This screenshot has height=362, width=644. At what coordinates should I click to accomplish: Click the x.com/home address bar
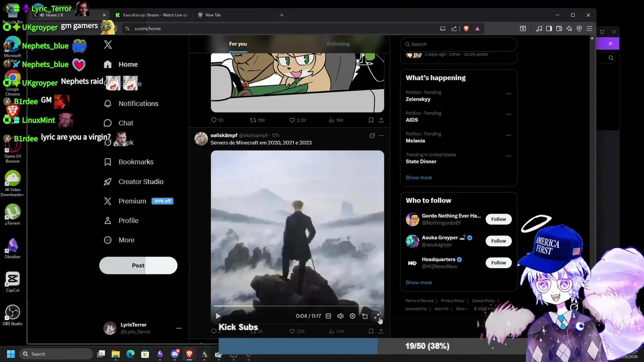click(x=282, y=29)
